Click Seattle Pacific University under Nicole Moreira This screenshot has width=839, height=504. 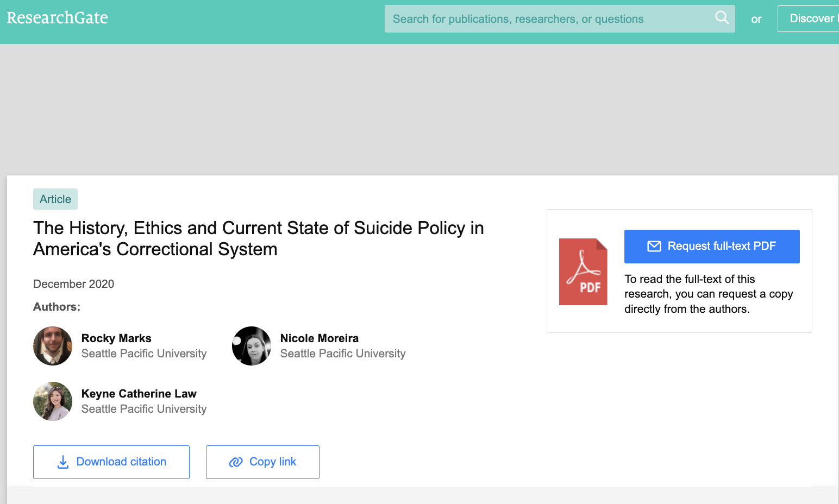click(x=343, y=354)
